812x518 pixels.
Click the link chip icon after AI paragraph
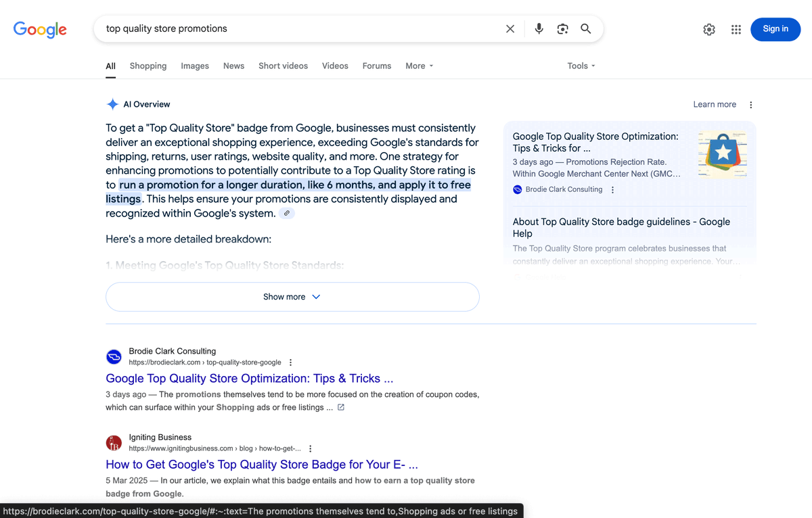[x=287, y=213]
